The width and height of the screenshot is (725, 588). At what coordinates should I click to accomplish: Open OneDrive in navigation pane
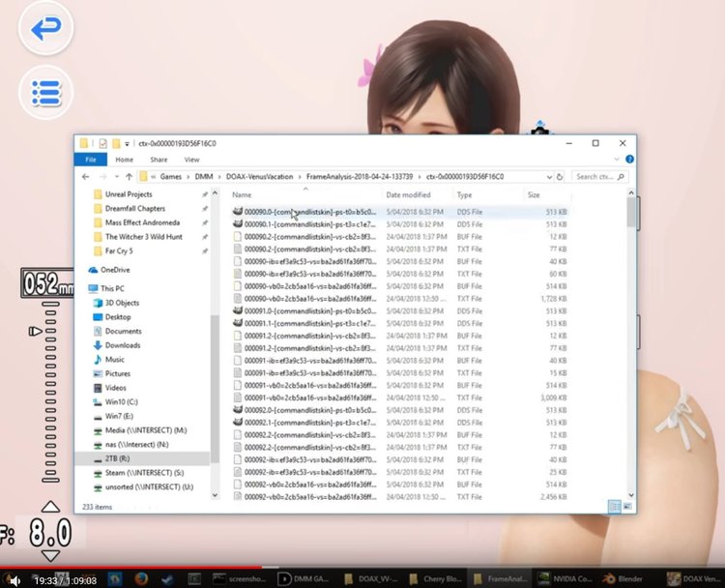click(115, 270)
